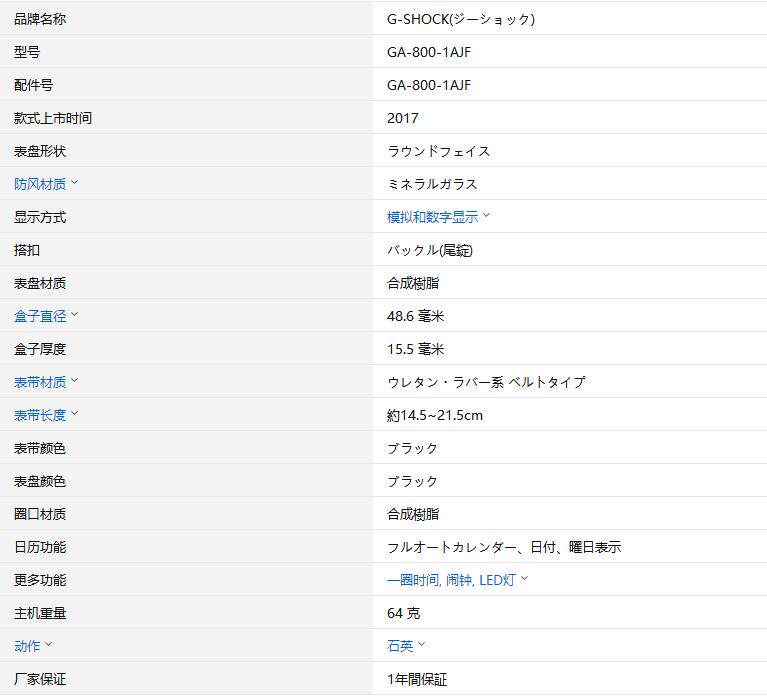Viewport: 767px width, 698px height.
Task: Expand the chevron after 石英
Action: click(x=422, y=644)
